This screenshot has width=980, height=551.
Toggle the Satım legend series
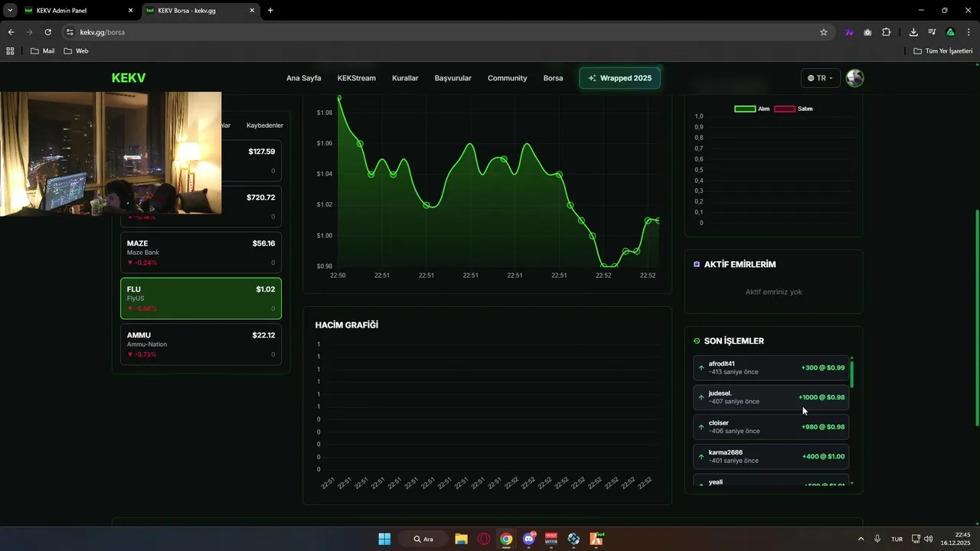(x=793, y=109)
